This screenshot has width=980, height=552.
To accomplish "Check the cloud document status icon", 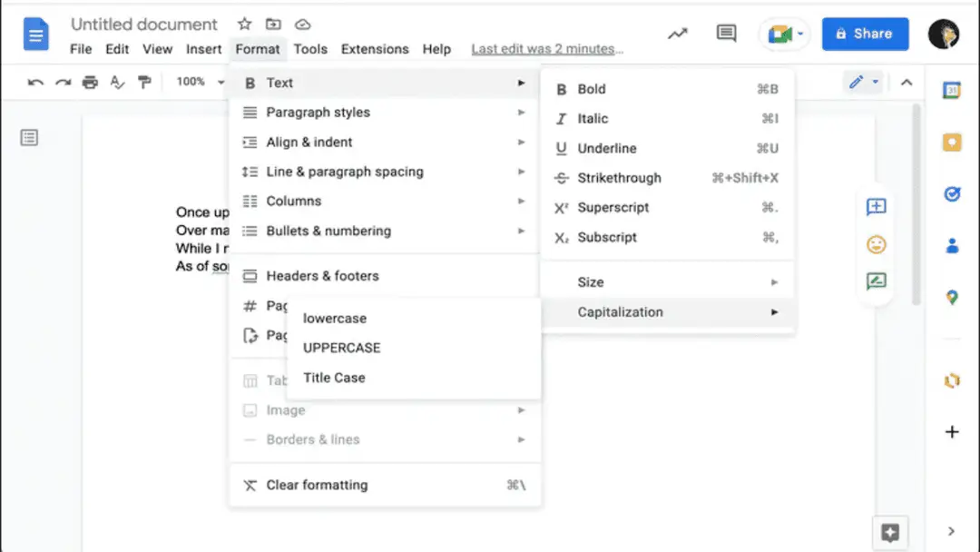I will coord(302,25).
